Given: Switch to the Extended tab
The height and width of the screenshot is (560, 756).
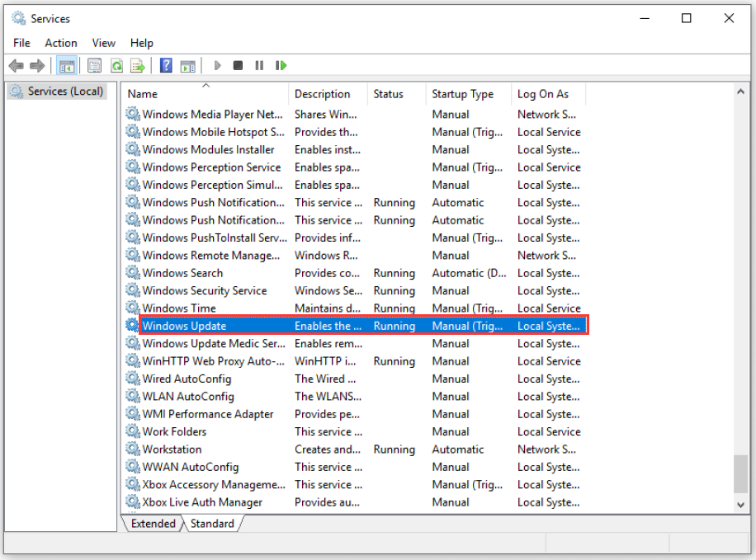Looking at the screenshot, I should point(154,524).
